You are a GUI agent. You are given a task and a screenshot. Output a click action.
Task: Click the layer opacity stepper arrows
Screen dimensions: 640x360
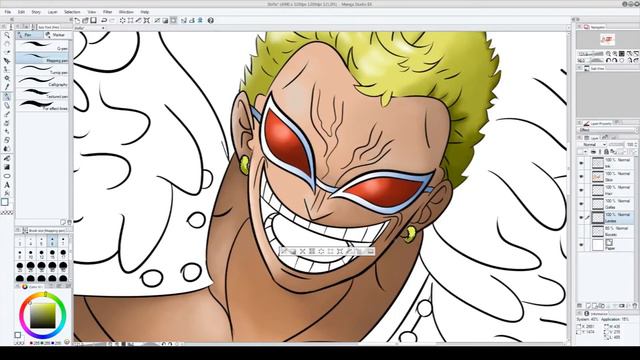[636, 144]
